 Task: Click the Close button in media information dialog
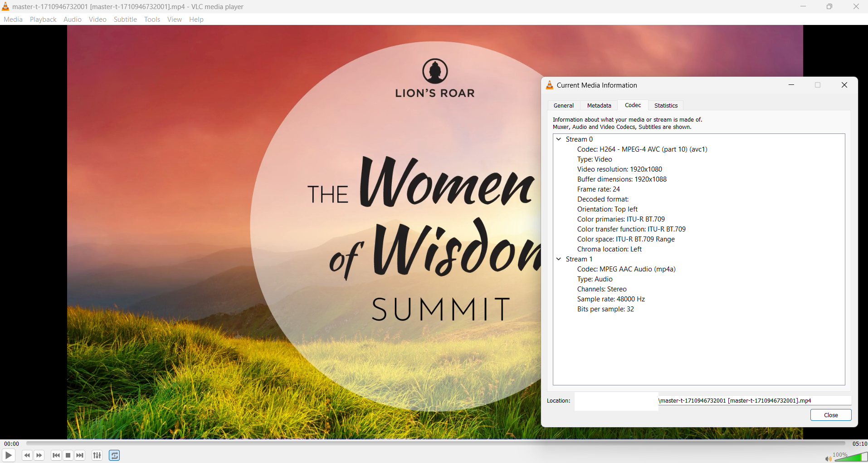831,415
